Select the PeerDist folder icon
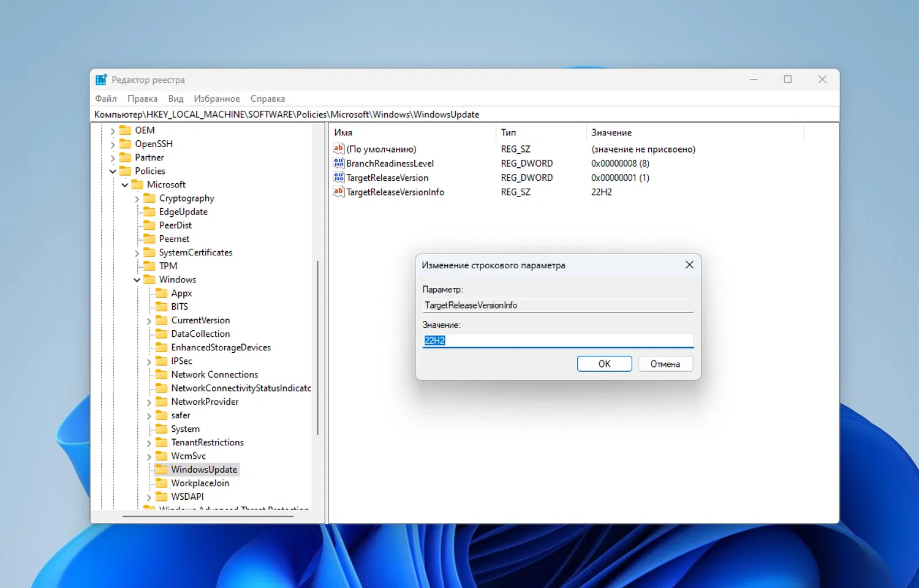The height and width of the screenshot is (588, 919). (149, 225)
